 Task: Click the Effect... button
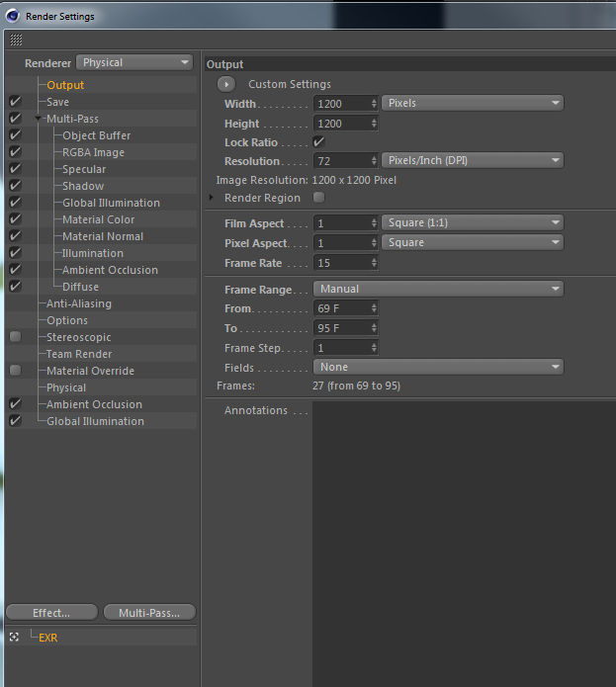[51, 612]
